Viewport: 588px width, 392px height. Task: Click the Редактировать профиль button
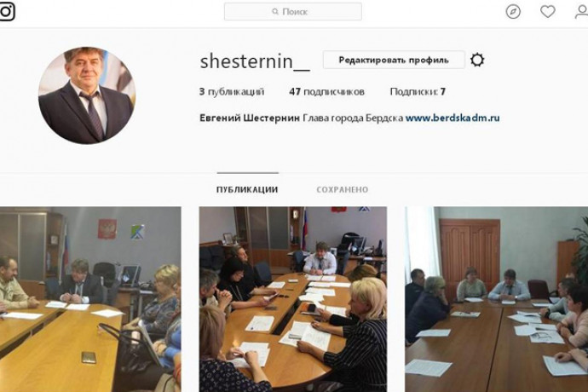[394, 60]
